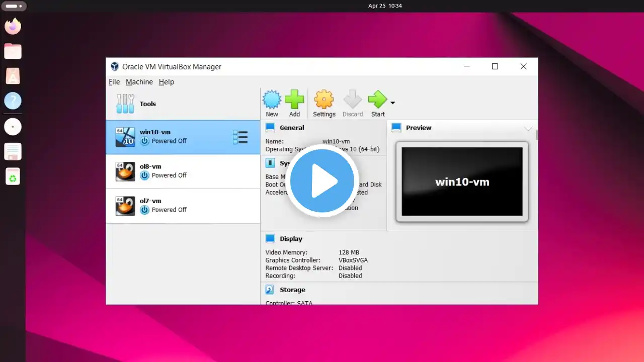Open the Start button dropdown arrow
644x362 pixels.
point(393,103)
